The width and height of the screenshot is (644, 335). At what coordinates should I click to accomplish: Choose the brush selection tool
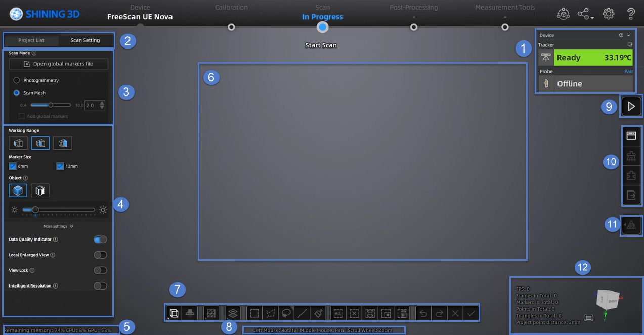coord(318,313)
